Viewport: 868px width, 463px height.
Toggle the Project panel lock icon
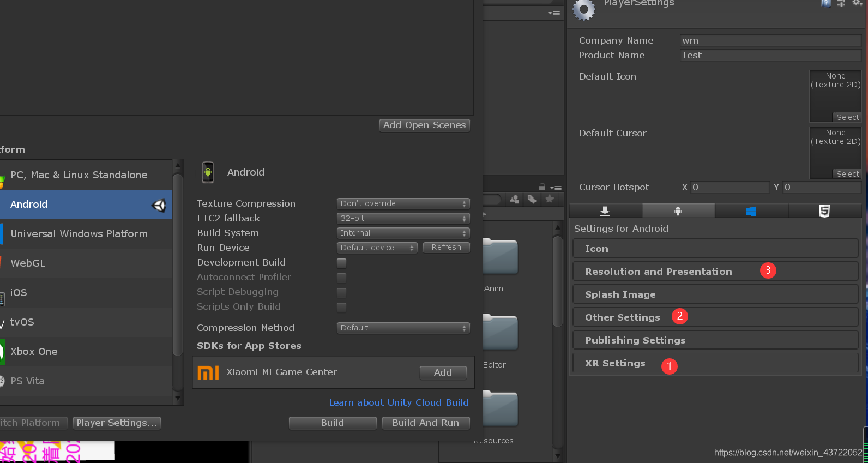(x=542, y=187)
